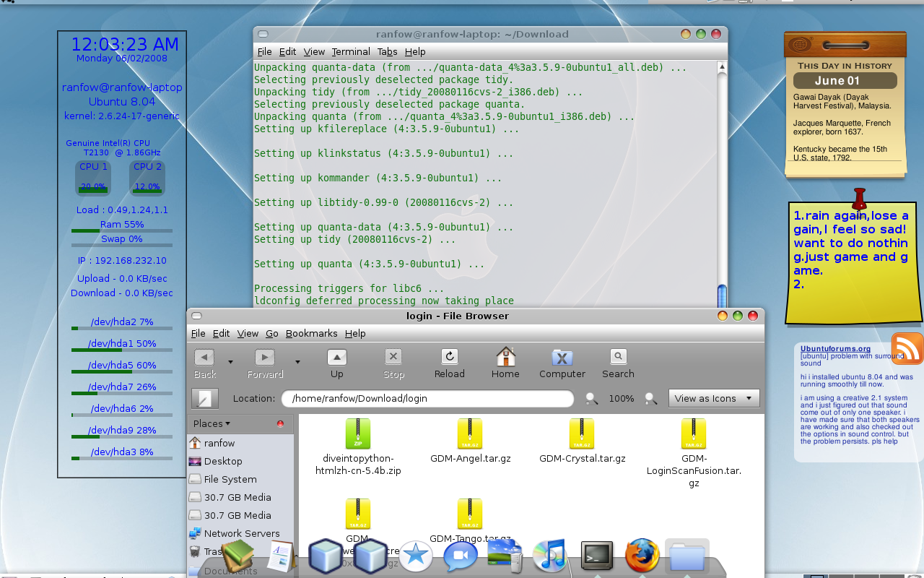Select the diveintopython-htmlzh-cn-5.4b.zip file

click(358, 447)
